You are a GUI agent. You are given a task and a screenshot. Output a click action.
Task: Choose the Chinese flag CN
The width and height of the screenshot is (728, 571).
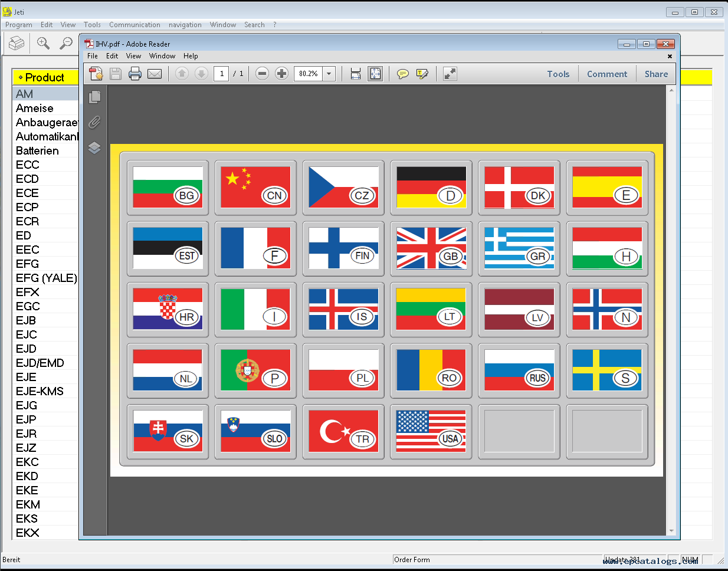pos(255,188)
